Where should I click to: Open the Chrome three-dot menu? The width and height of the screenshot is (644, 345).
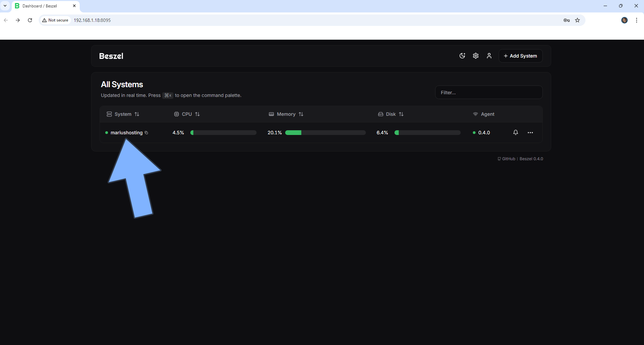(x=637, y=20)
